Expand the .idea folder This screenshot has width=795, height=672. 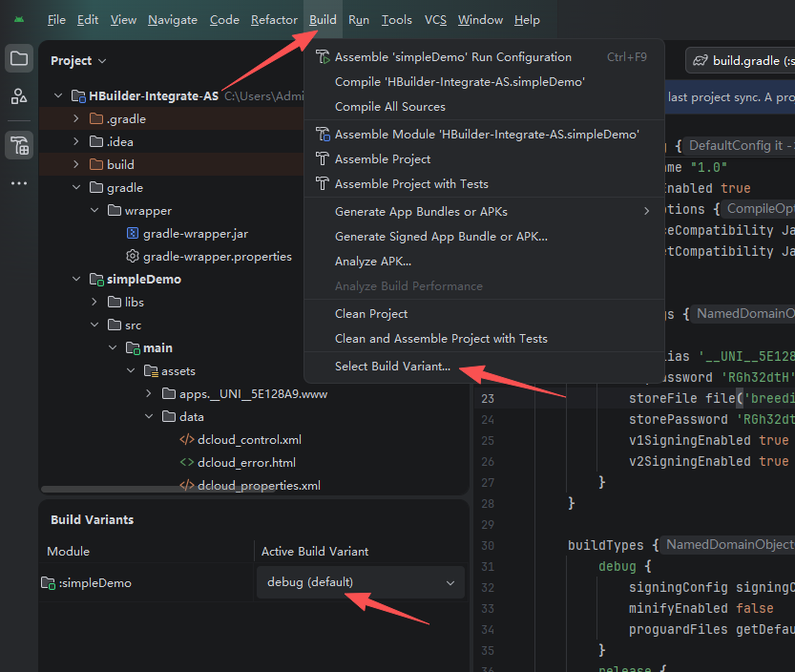76,141
